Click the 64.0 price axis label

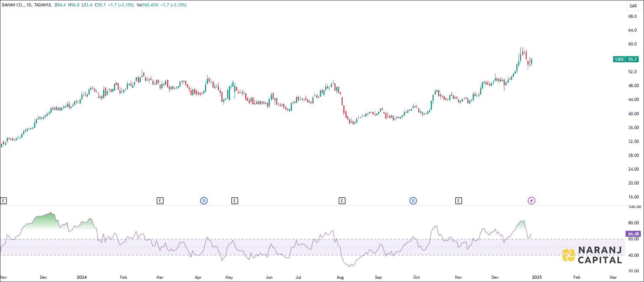tap(633, 30)
